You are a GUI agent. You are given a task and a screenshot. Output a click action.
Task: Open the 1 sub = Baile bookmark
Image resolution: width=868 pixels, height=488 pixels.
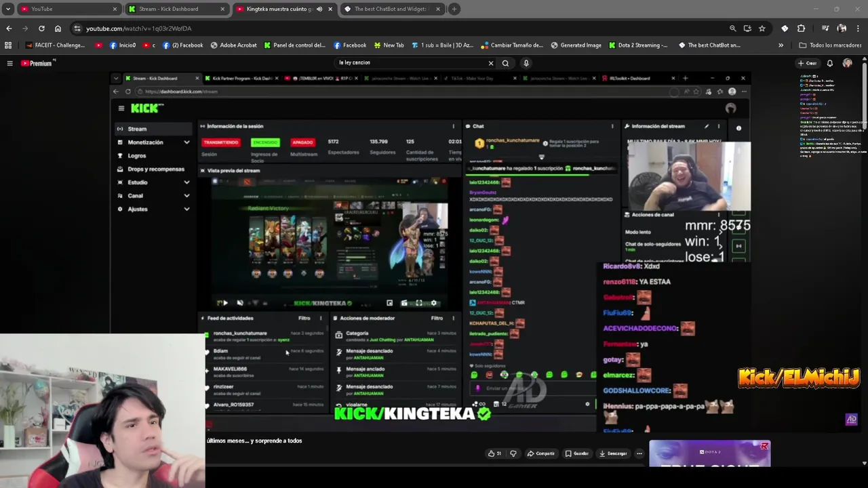(442, 45)
